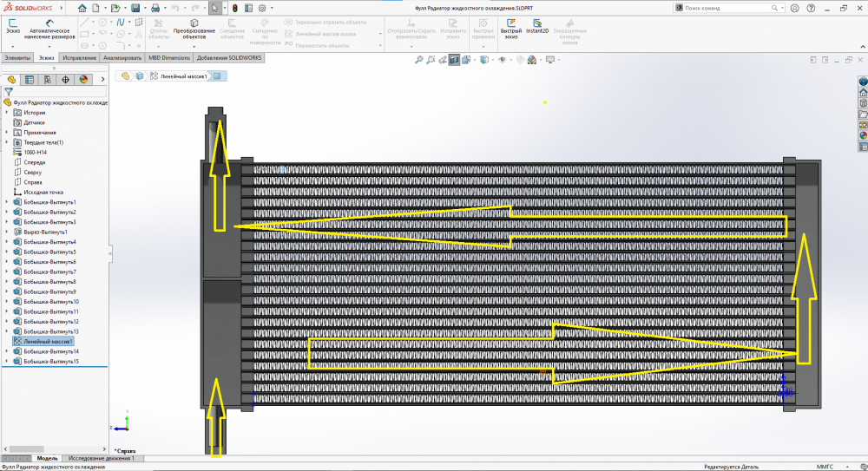The height and width of the screenshot is (471, 868).
Task: Switch to Исправление tab
Action: (x=79, y=57)
